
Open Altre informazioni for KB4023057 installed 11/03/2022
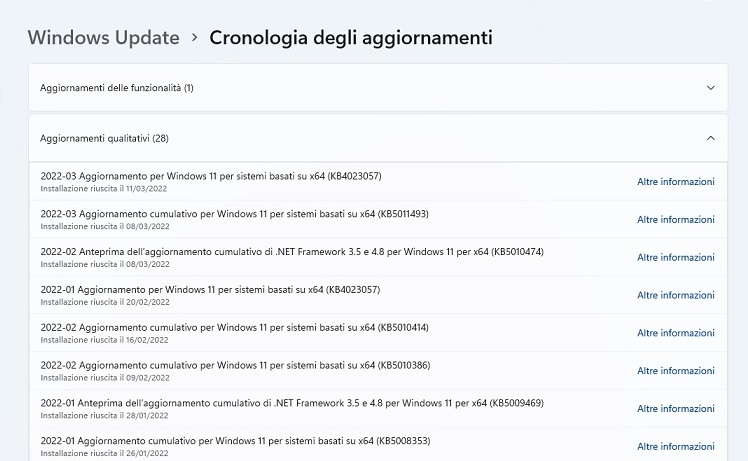pyautogui.click(x=675, y=181)
